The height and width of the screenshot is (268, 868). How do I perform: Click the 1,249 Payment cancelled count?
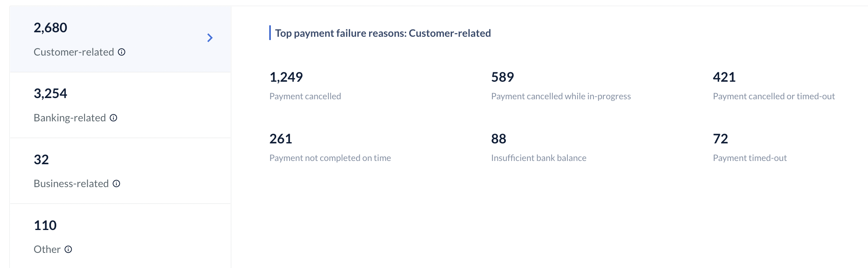(286, 77)
